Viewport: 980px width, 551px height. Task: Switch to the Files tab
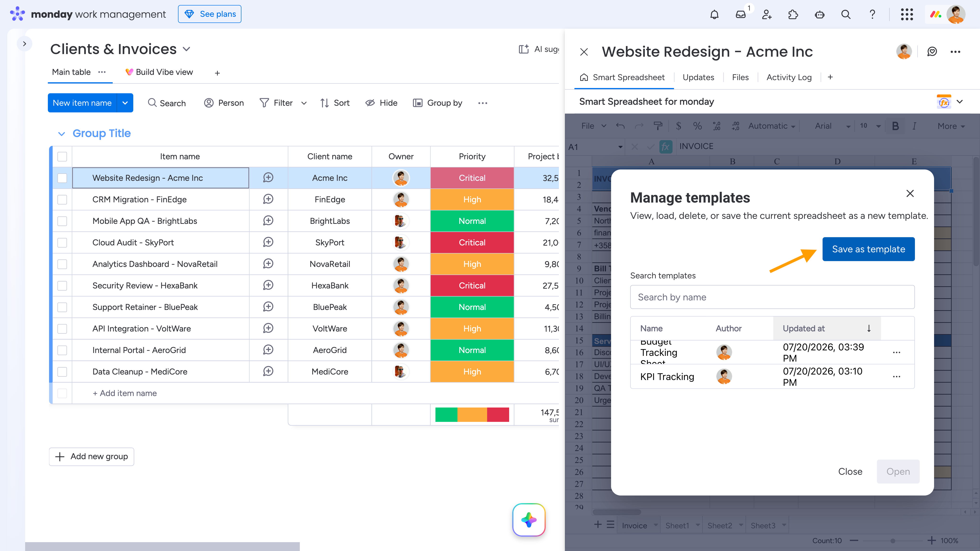click(x=740, y=77)
